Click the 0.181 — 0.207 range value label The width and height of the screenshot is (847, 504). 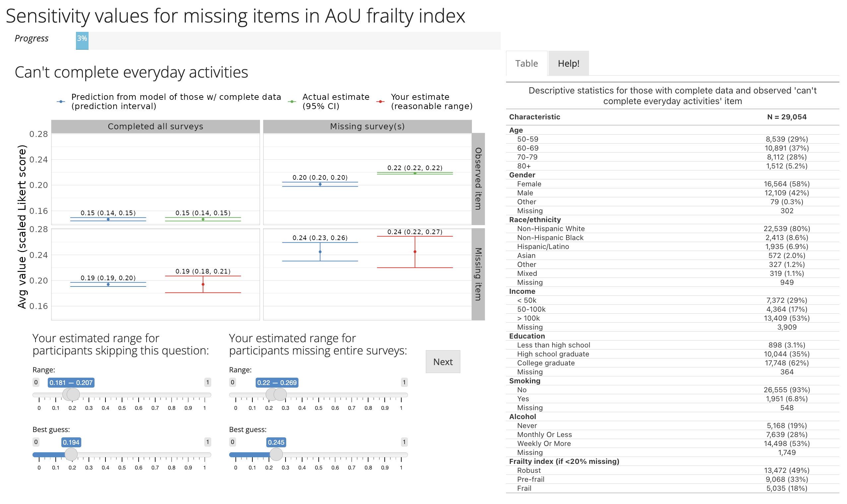pos(71,383)
